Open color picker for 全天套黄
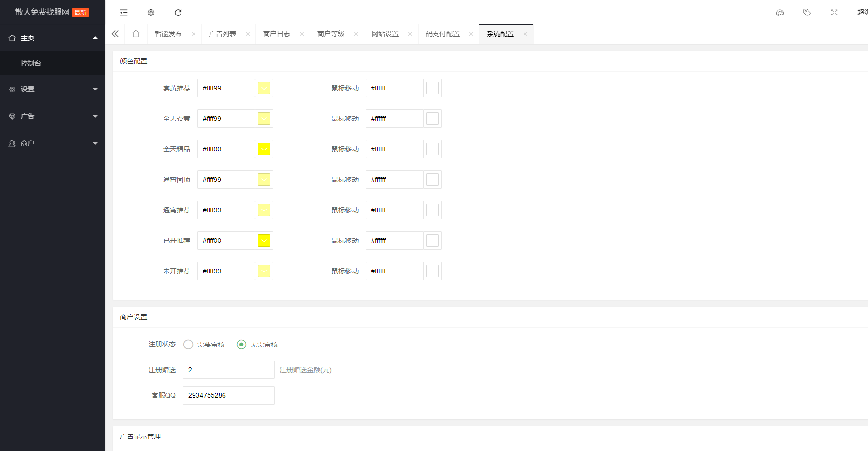The height and width of the screenshot is (451, 868). point(264,119)
